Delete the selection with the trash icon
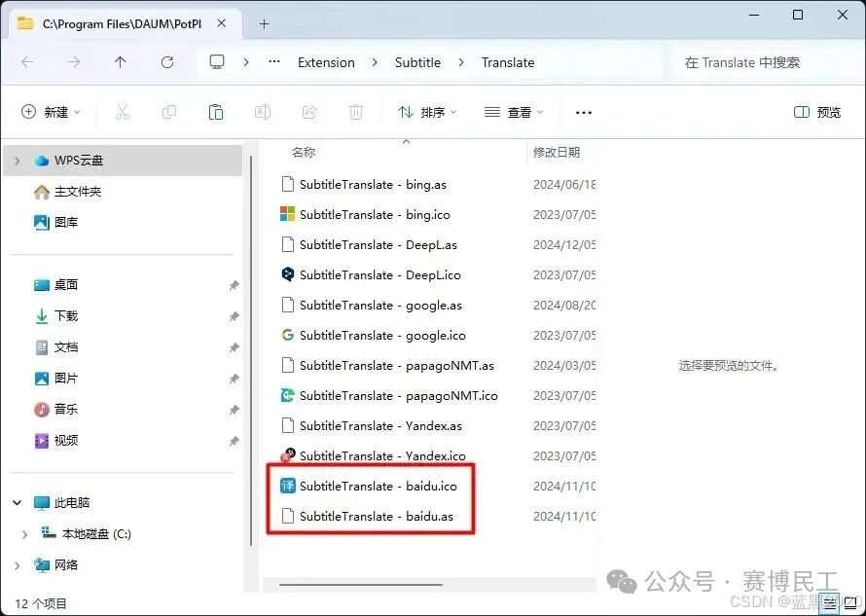 coord(356,111)
